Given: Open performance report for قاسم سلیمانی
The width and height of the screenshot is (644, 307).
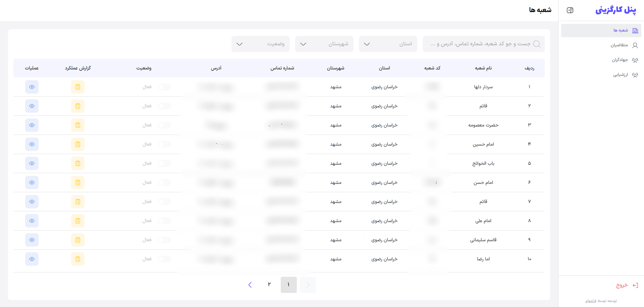Looking at the screenshot, I should (78, 240).
